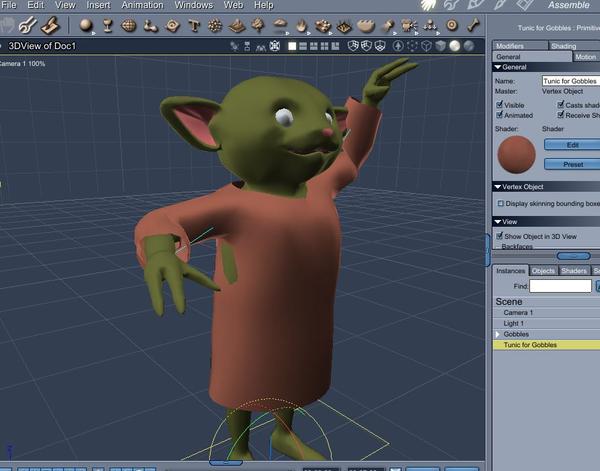Open the Render room film icon
Screen dimensions: 600x471
click(x=525, y=5)
